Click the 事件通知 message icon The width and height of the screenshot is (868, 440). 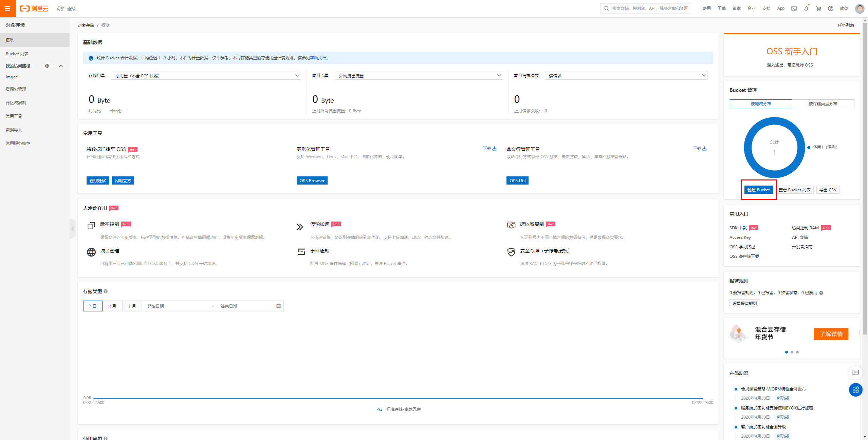[x=301, y=252]
